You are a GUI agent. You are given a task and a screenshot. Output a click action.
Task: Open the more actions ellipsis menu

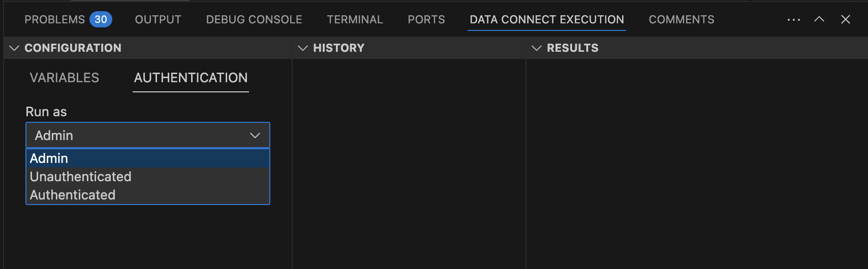pyautogui.click(x=793, y=20)
